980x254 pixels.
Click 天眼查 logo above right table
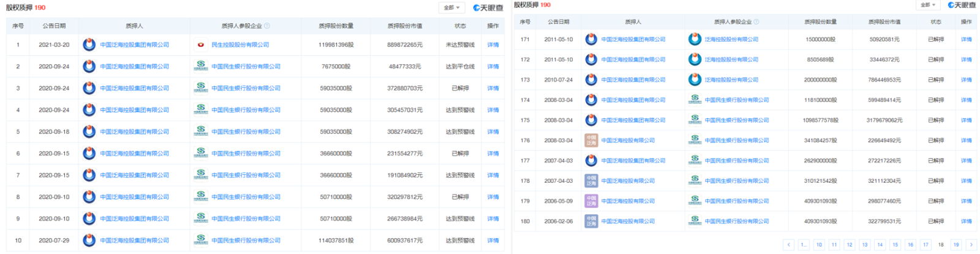[x=962, y=5]
